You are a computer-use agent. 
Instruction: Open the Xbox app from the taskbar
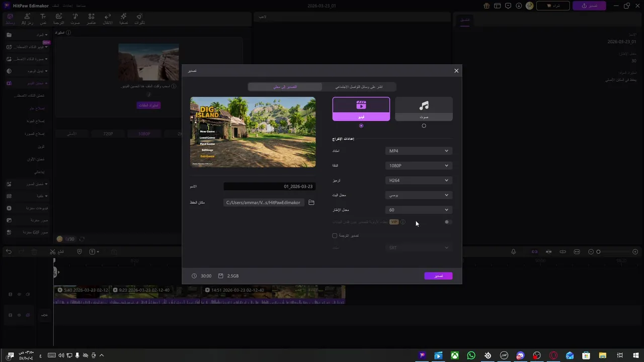454,355
